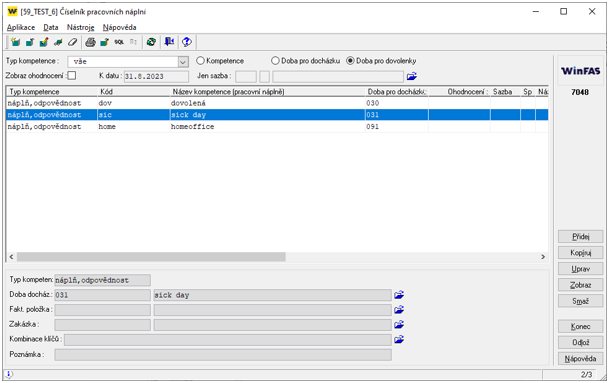Click the exit door toolbar icon
Viewport: 609px width, 383px height.
click(169, 42)
